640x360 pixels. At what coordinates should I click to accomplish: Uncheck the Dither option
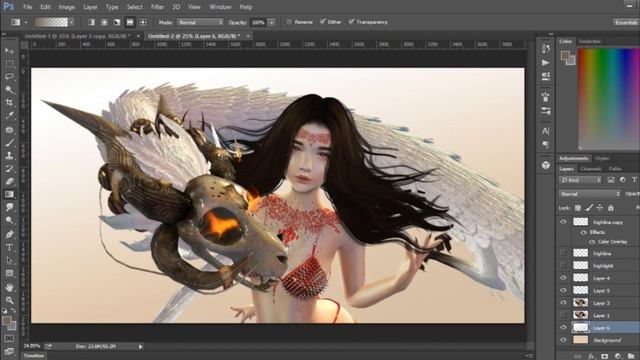(x=322, y=22)
